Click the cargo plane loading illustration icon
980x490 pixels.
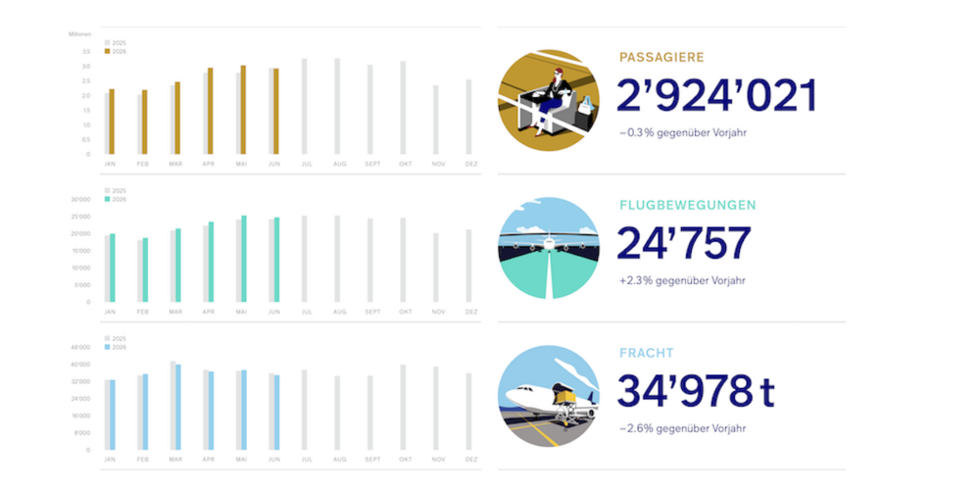coord(548,396)
